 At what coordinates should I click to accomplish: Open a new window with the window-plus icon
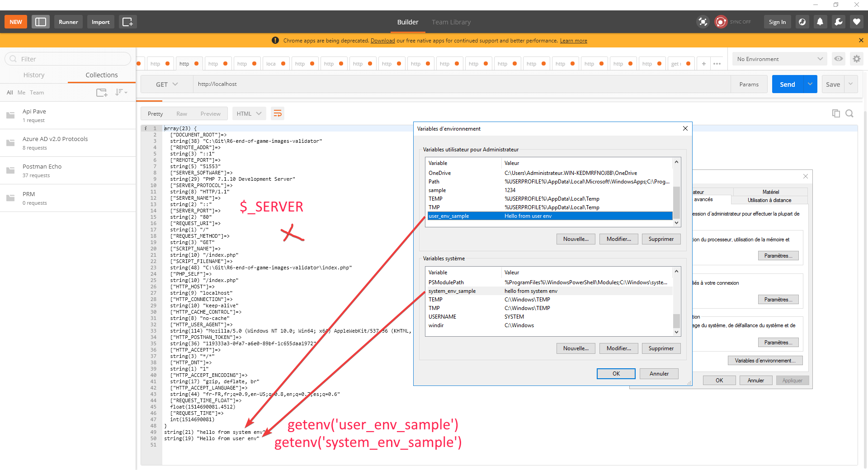click(x=127, y=22)
